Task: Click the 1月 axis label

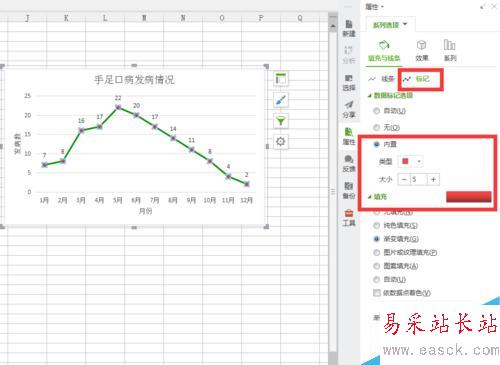Action: [44, 200]
